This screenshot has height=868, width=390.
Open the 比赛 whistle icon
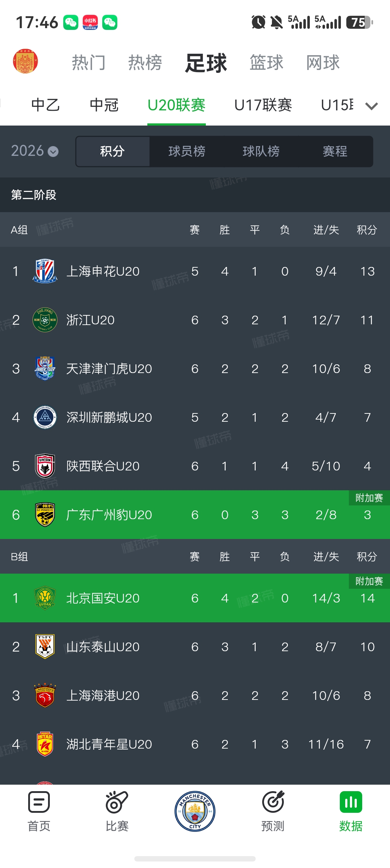point(117,802)
